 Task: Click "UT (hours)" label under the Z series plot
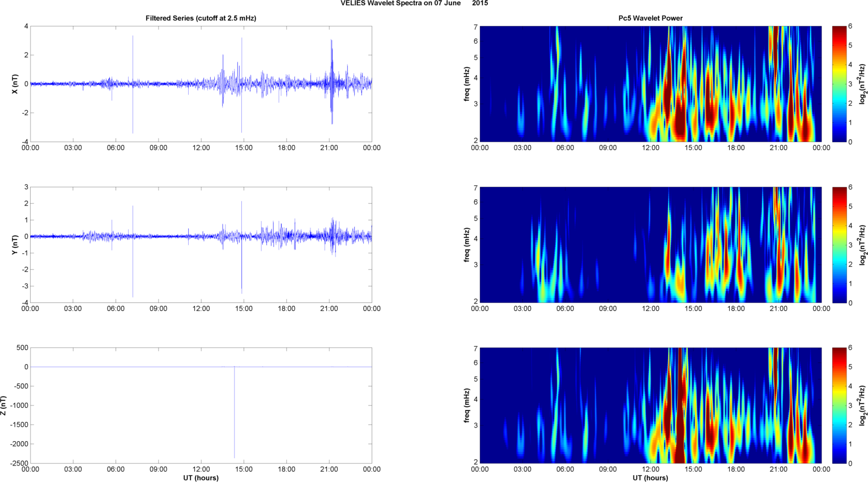pyautogui.click(x=201, y=478)
